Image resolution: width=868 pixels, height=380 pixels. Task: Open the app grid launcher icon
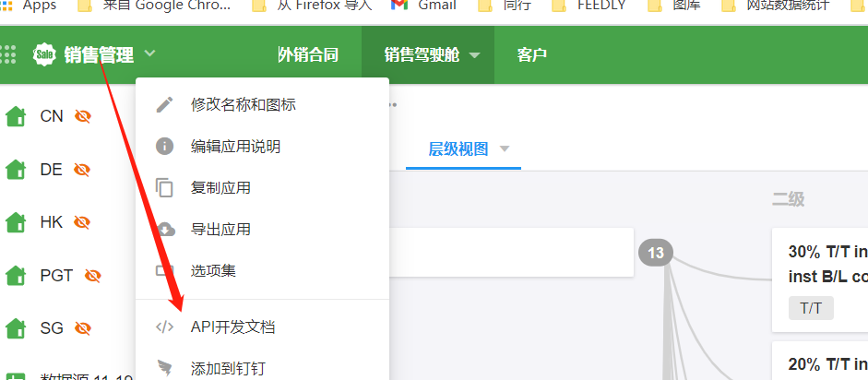8,55
